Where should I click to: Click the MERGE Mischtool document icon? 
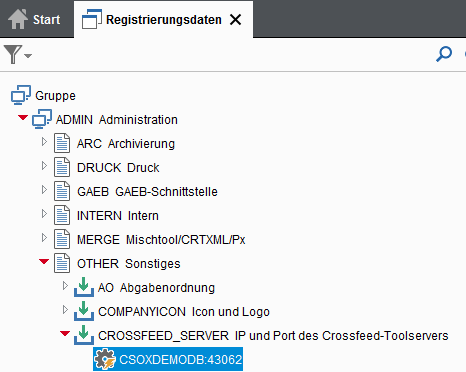[62, 239]
